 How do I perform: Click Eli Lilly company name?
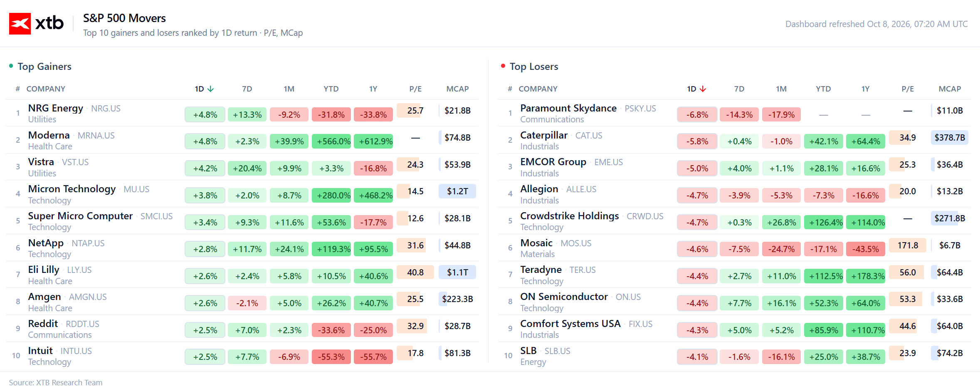[44, 270]
